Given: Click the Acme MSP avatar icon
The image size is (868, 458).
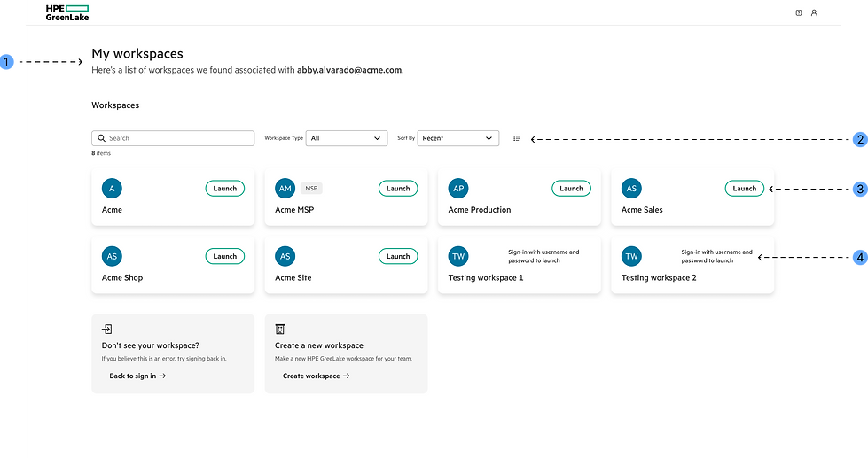Looking at the screenshot, I should (x=285, y=188).
